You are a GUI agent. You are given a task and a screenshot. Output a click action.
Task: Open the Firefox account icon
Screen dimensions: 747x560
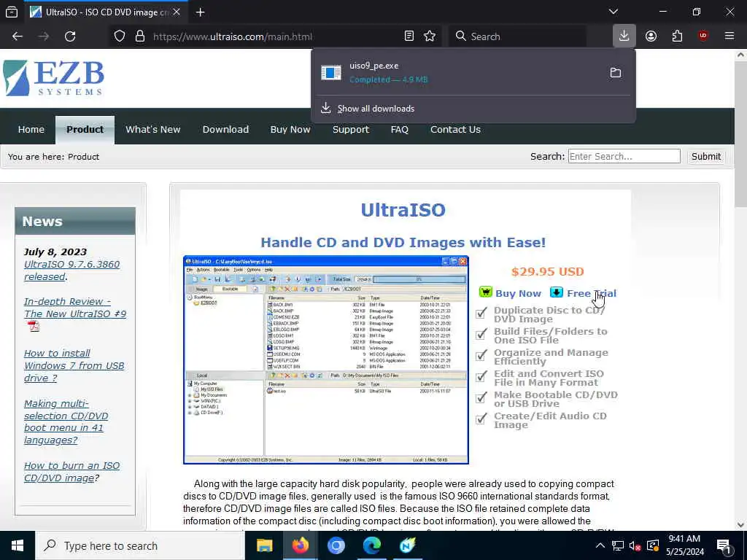(651, 36)
